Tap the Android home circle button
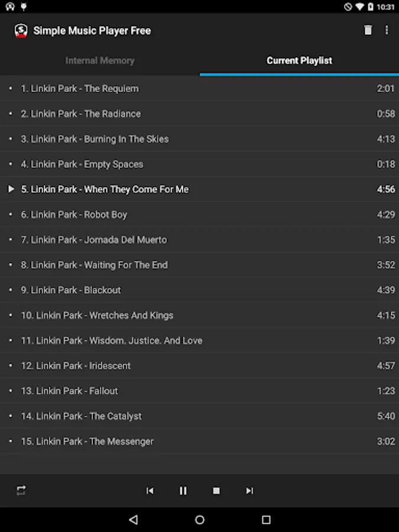Screen dimensions: 399x532 point(200,520)
